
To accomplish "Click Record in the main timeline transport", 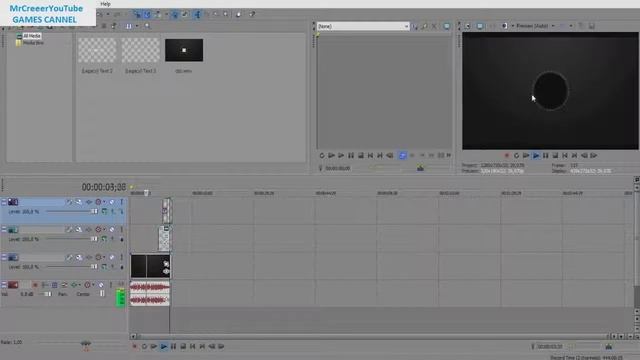I will click(x=135, y=347).
